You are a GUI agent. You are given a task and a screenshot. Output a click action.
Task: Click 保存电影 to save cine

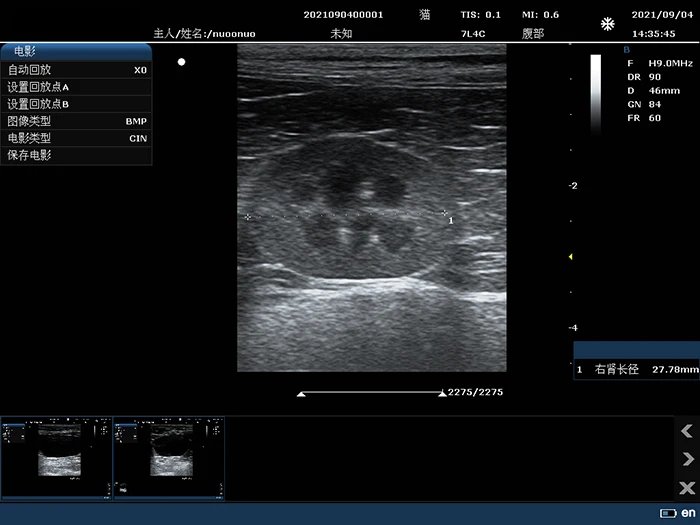76,155
